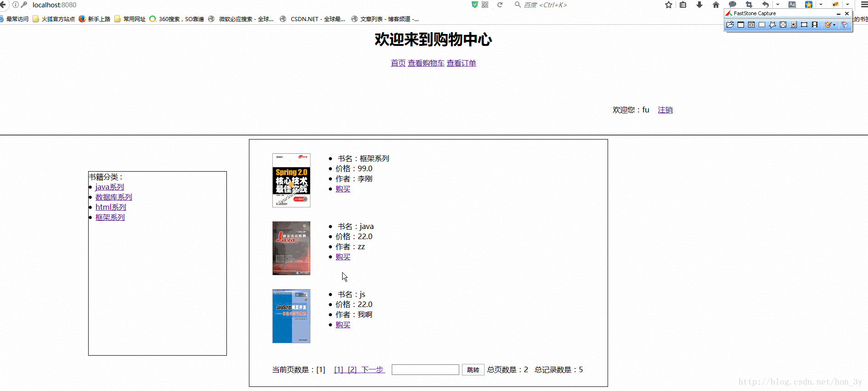Open the downloads arrow icon

click(x=699, y=5)
